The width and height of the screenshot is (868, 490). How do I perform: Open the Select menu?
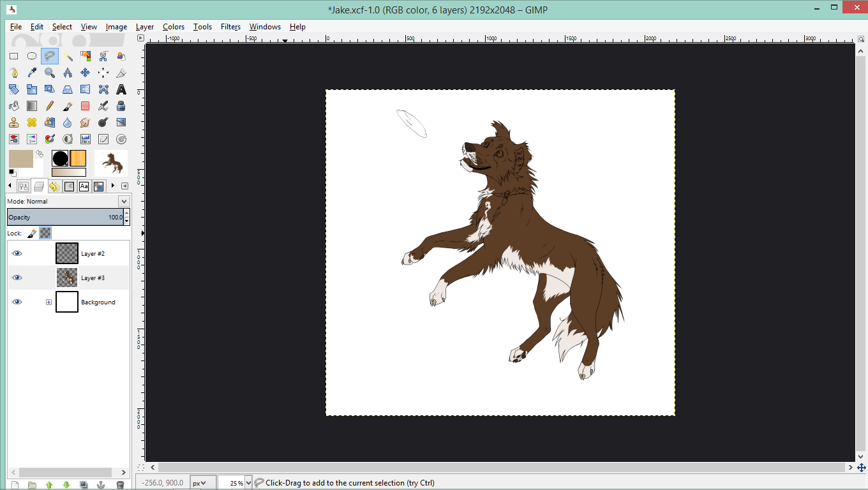point(62,27)
